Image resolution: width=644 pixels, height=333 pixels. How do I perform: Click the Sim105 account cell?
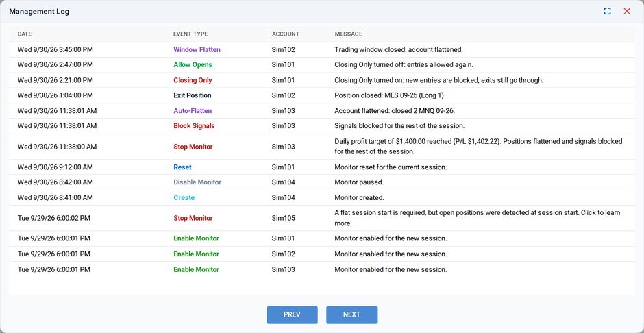click(x=284, y=219)
